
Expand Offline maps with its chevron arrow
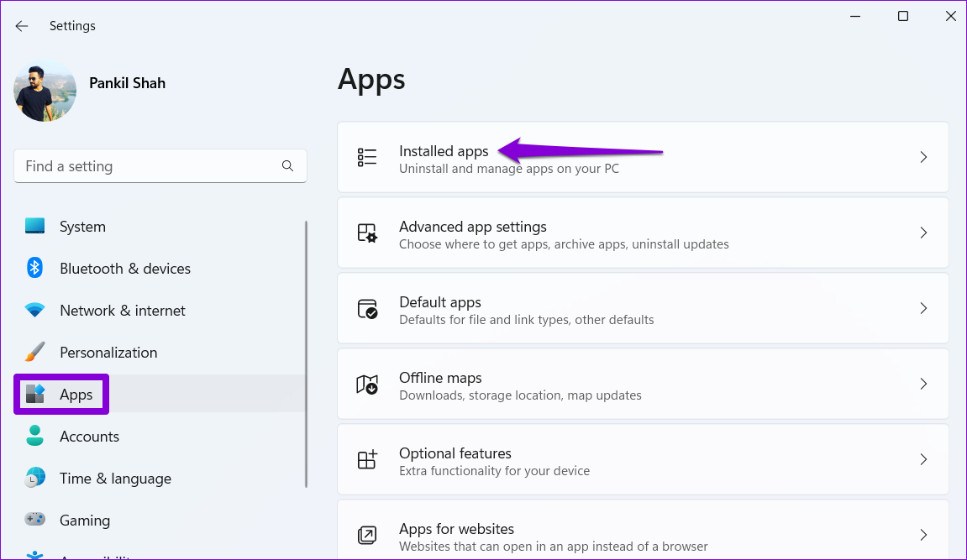click(923, 384)
